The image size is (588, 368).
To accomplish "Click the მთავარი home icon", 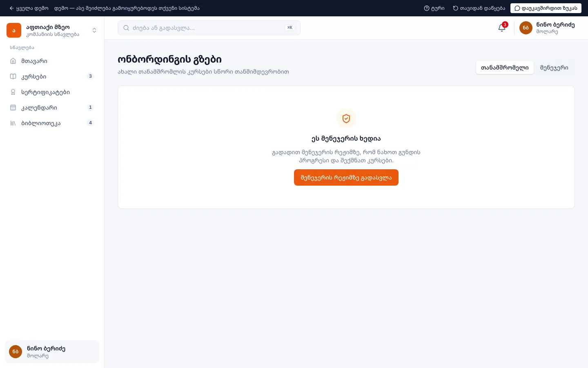I will coord(13,61).
